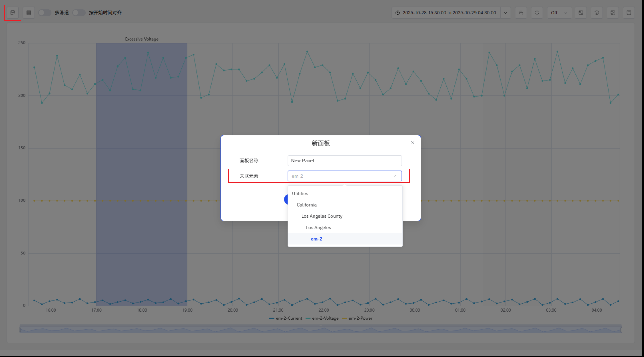
Task: Click the export chart as image icon
Action: click(613, 13)
